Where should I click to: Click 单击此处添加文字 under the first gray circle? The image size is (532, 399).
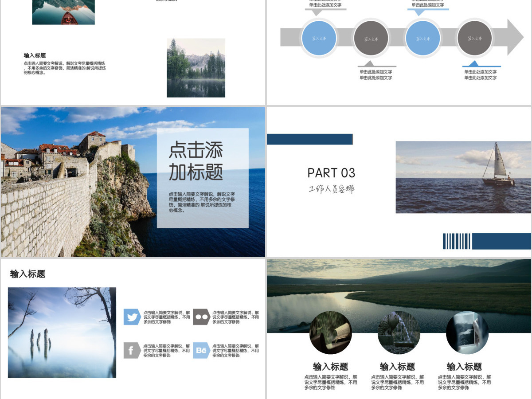pyautogui.click(x=376, y=74)
